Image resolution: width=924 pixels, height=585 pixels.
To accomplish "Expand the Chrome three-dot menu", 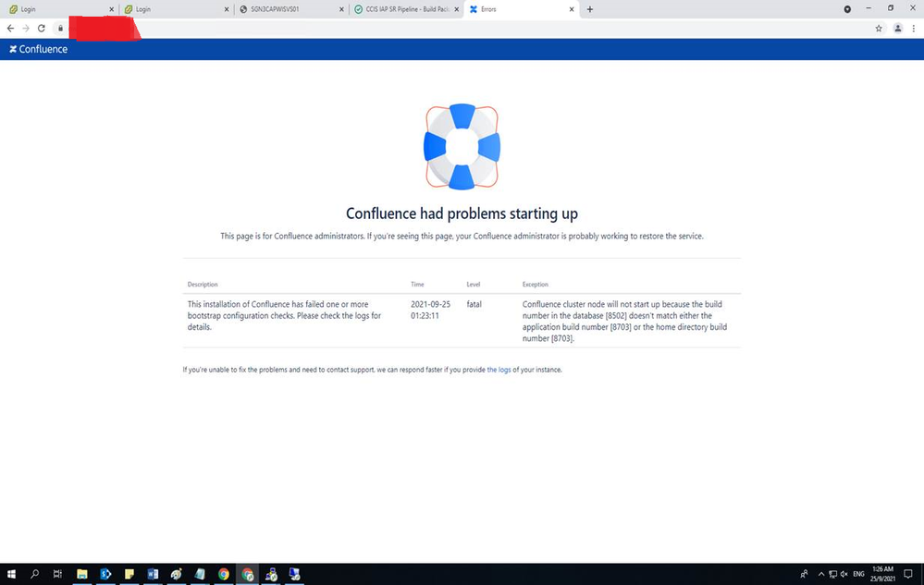I will click(x=914, y=29).
